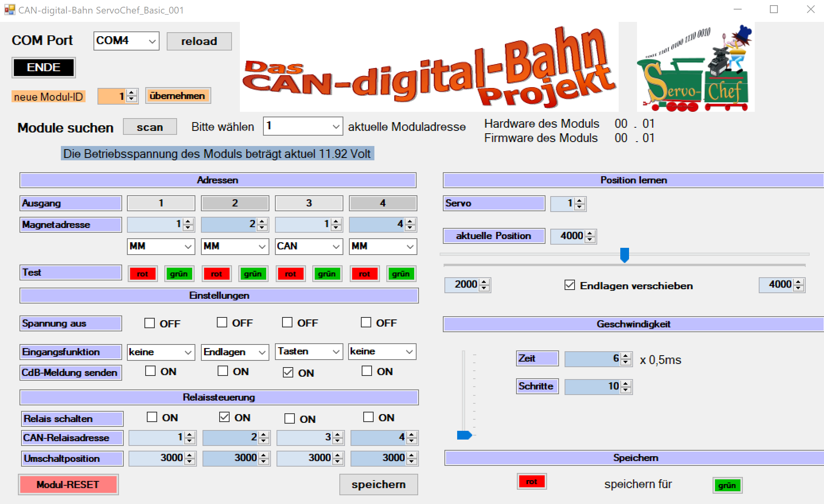This screenshot has width=824, height=504.
Task: Open the Tasten Eingangsfunktion dropdown
Action: pyautogui.click(x=309, y=351)
